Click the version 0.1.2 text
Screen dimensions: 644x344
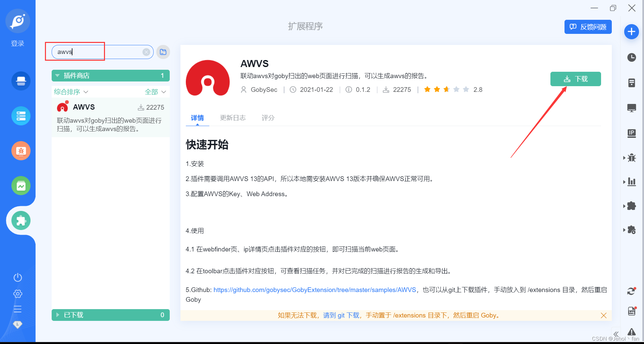click(363, 90)
